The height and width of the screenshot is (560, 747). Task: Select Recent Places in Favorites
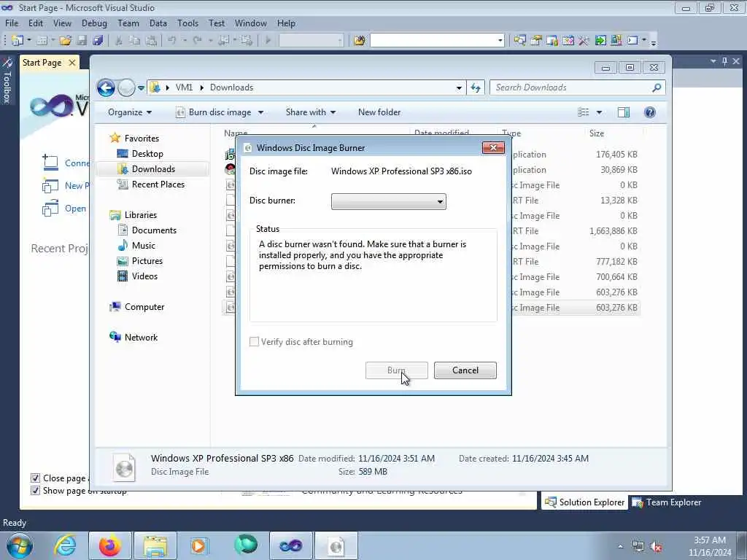[158, 184]
